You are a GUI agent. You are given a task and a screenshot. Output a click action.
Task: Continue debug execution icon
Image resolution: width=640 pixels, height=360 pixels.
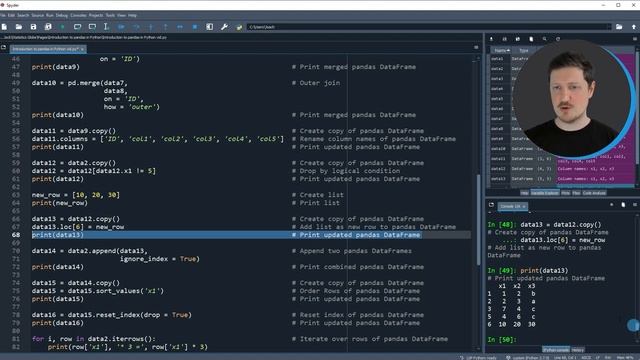coord(180,27)
